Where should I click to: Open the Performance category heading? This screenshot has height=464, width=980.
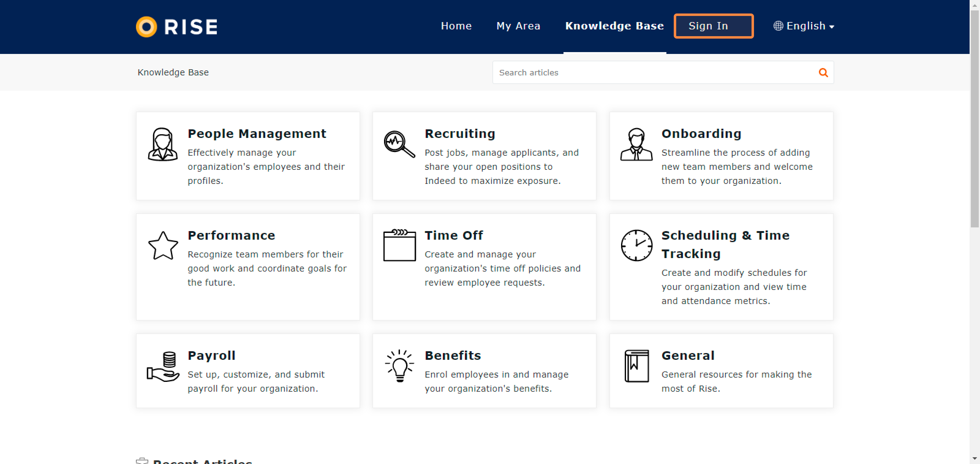pyautogui.click(x=231, y=235)
